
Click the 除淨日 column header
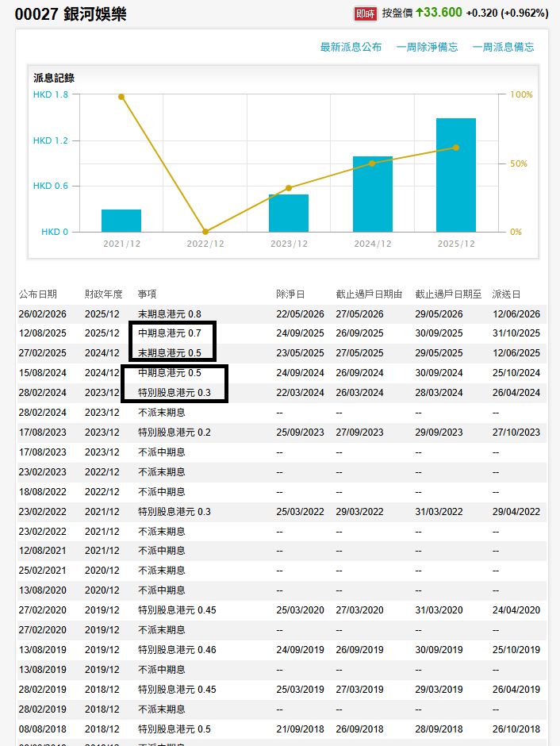[290, 294]
